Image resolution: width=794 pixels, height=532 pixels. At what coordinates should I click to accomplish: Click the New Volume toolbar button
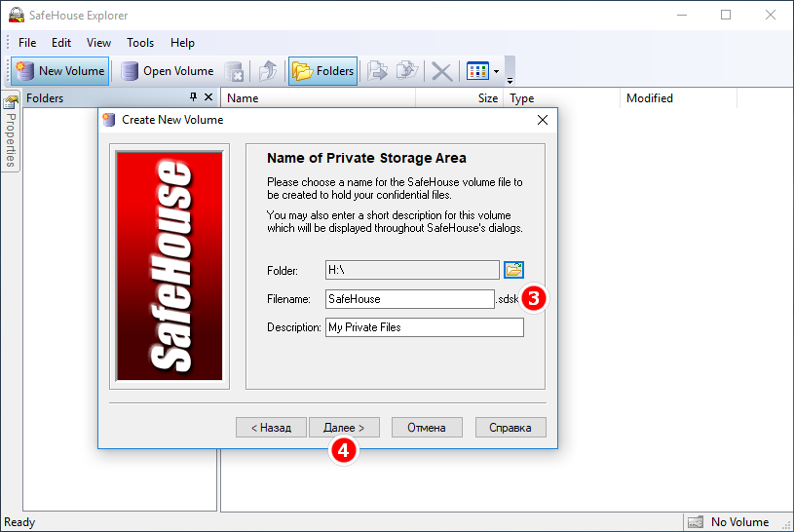[60, 71]
